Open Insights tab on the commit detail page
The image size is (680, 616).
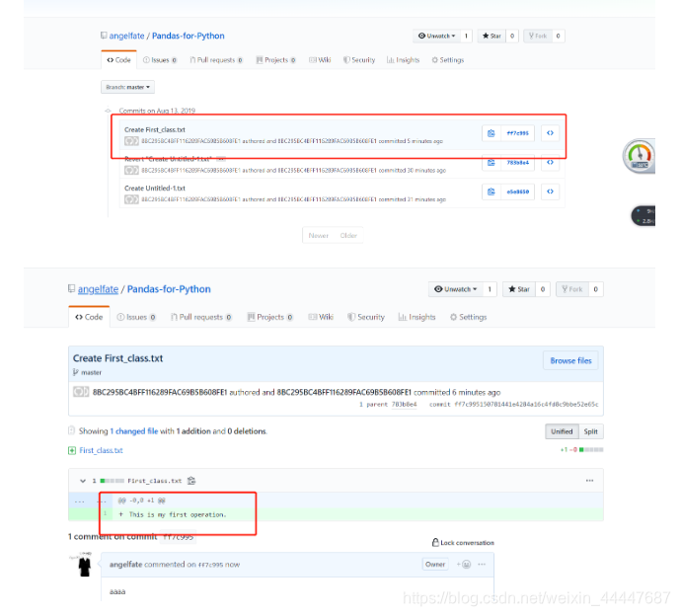point(416,317)
